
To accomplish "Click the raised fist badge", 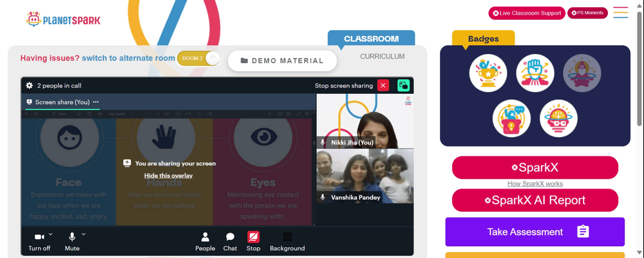I will click(x=535, y=73).
